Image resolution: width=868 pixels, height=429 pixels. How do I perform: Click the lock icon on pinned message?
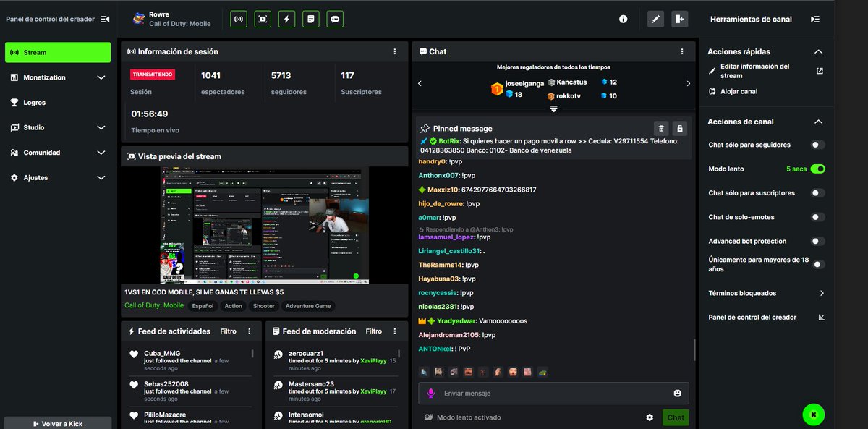(679, 128)
